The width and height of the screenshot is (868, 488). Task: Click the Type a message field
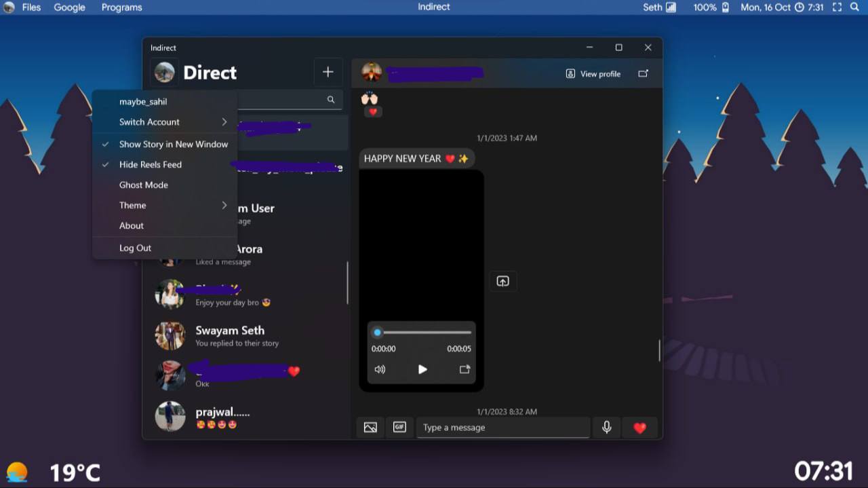pos(502,428)
